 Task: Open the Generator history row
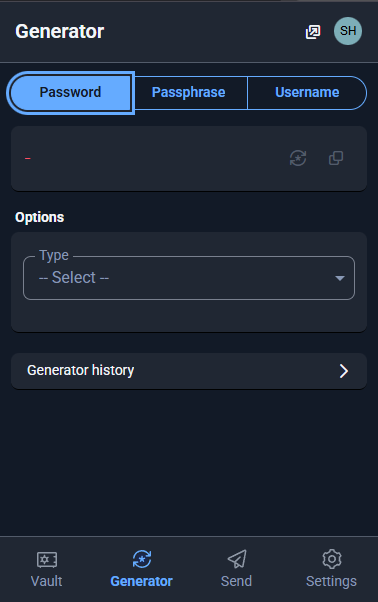189,371
